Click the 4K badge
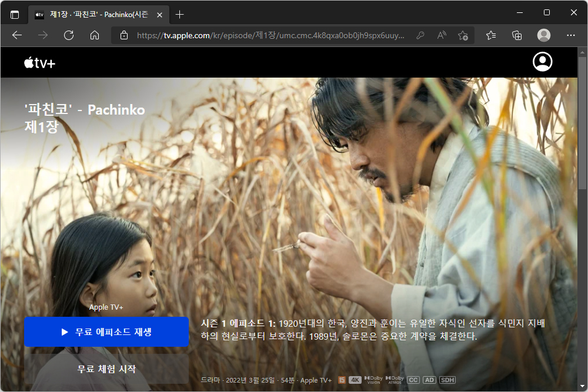This screenshot has height=392, width=588. click(355, 380)
